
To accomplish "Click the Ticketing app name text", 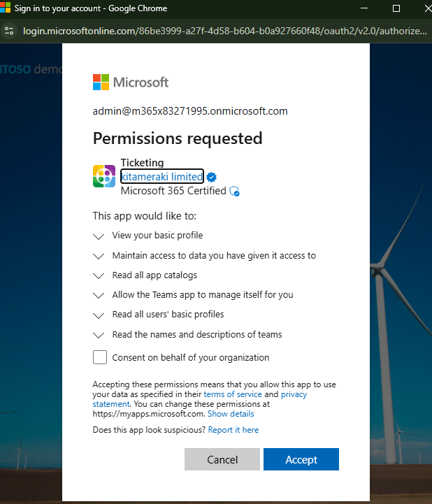I will click(x=142, y=163).
